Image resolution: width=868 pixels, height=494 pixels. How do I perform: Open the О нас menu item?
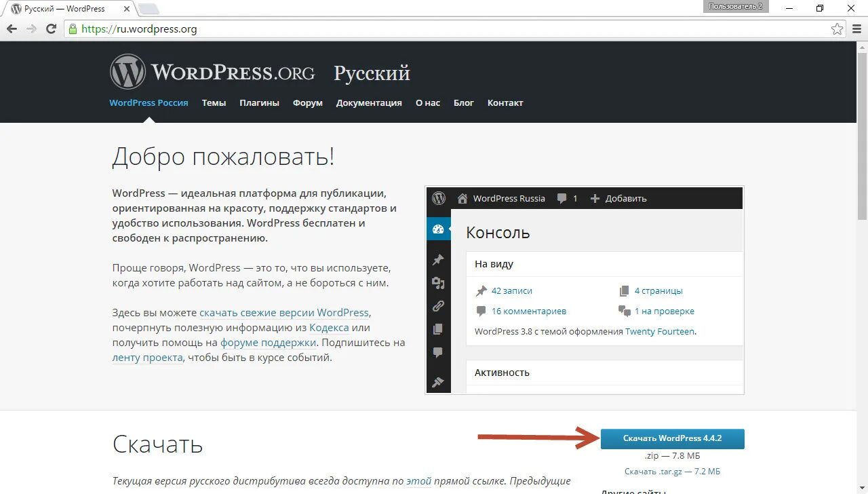coord(428,103)
